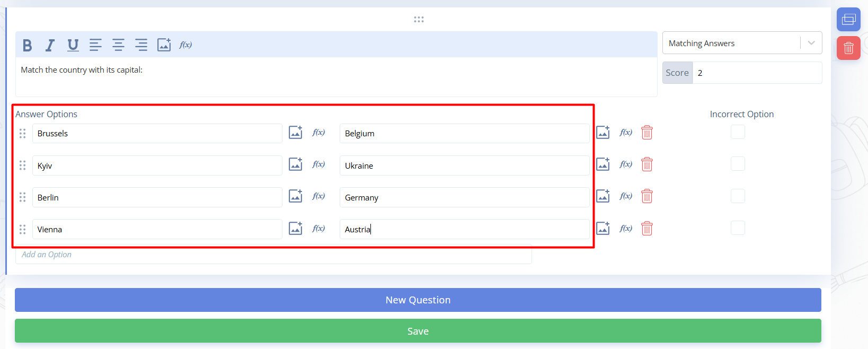Duplicate this question using blue icon
This screenshot has height=349, width=868.
(x=848, y=20)
